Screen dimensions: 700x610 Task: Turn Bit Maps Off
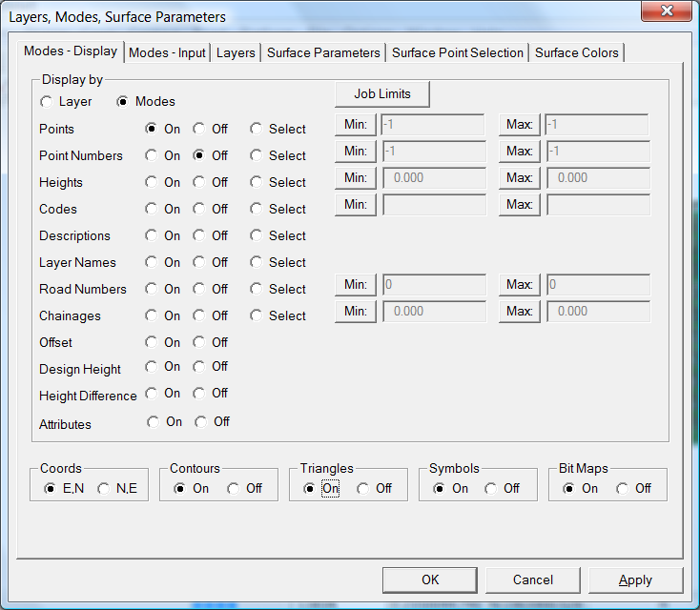[x=623, y=488]
